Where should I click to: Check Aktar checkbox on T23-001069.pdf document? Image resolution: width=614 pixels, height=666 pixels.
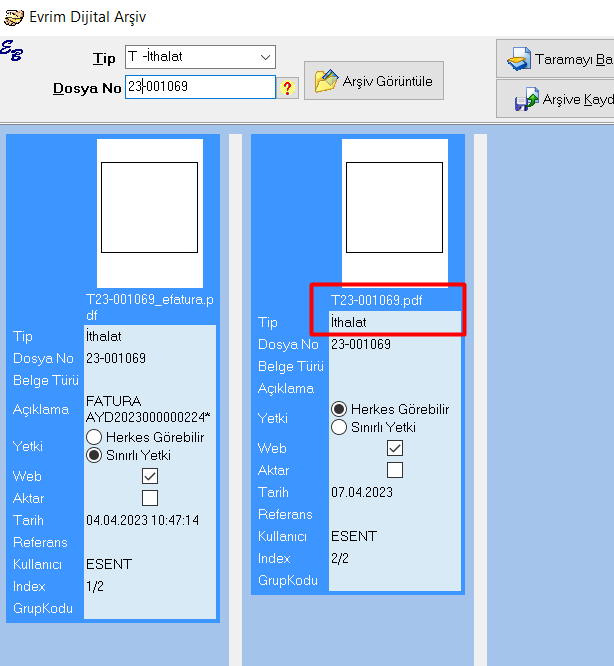[395, 470]
